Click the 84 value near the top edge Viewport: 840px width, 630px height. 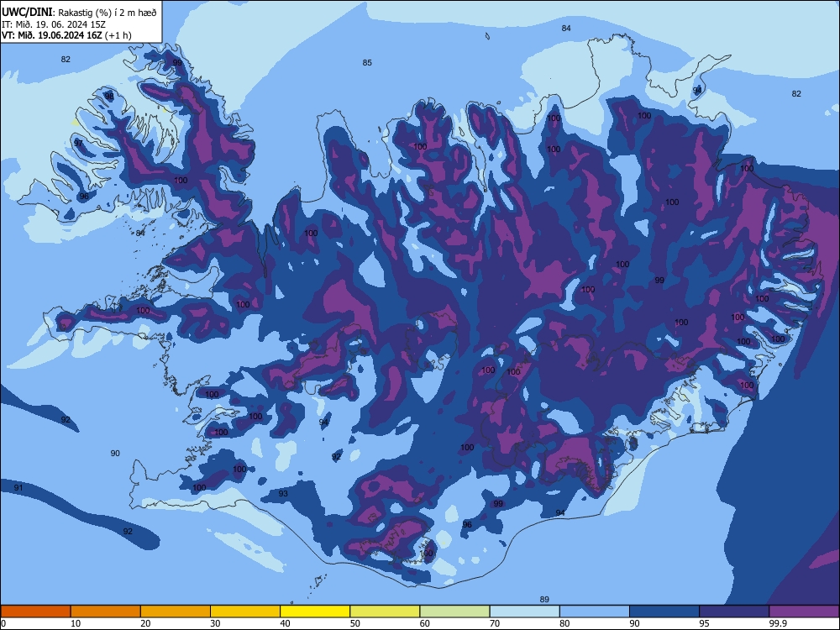click(x=566, y=29)
